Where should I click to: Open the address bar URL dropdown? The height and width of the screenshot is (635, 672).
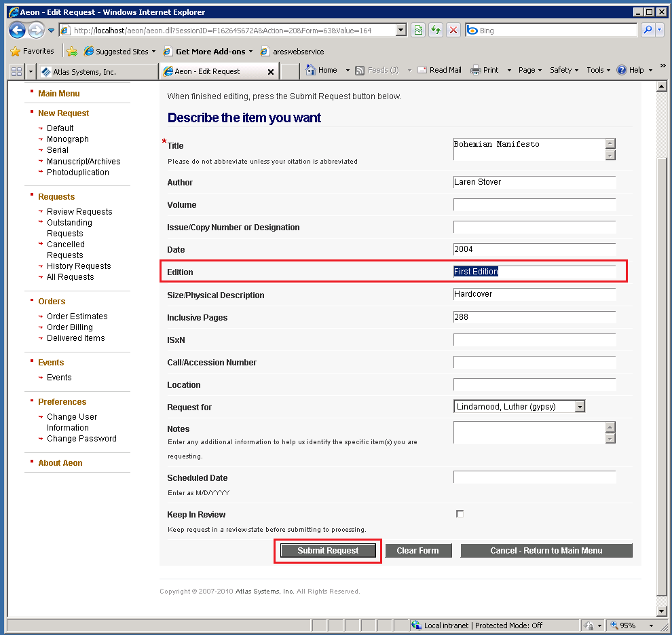click(x=401, y=30)
